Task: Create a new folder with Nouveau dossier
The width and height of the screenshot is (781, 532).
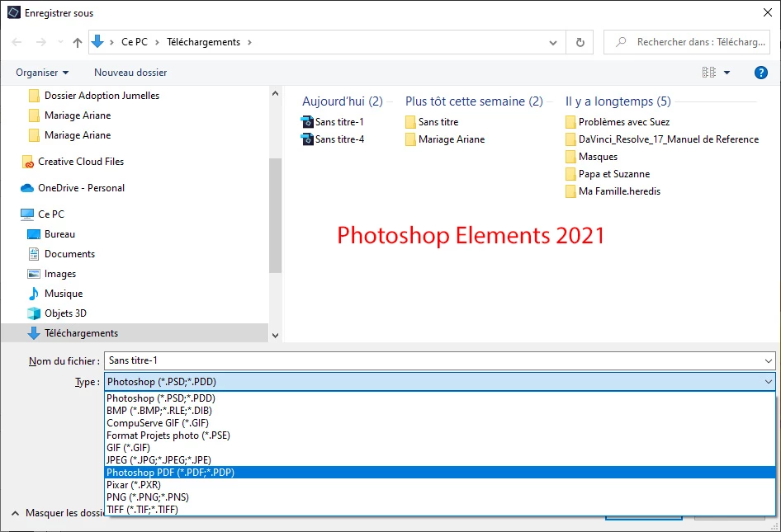Action: tap(130, 73)
